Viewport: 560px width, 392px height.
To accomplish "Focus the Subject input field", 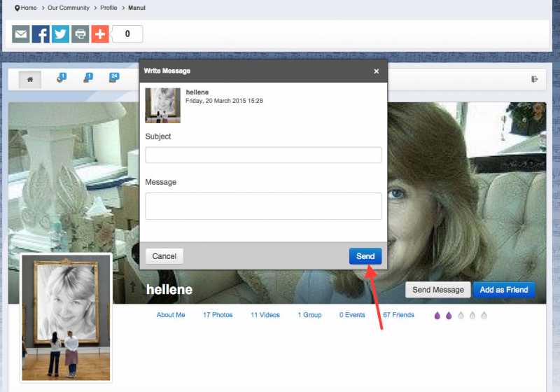I will [x=263, y=155].
